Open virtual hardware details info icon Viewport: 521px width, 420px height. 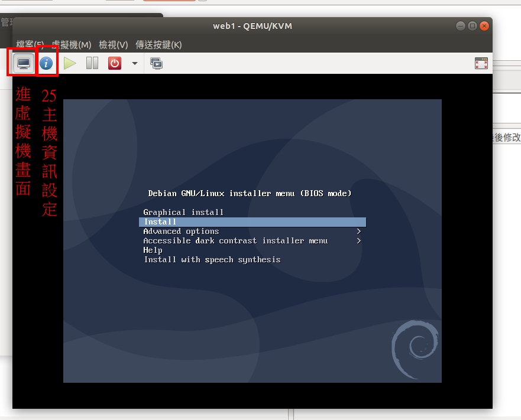[x=46, y=63]
